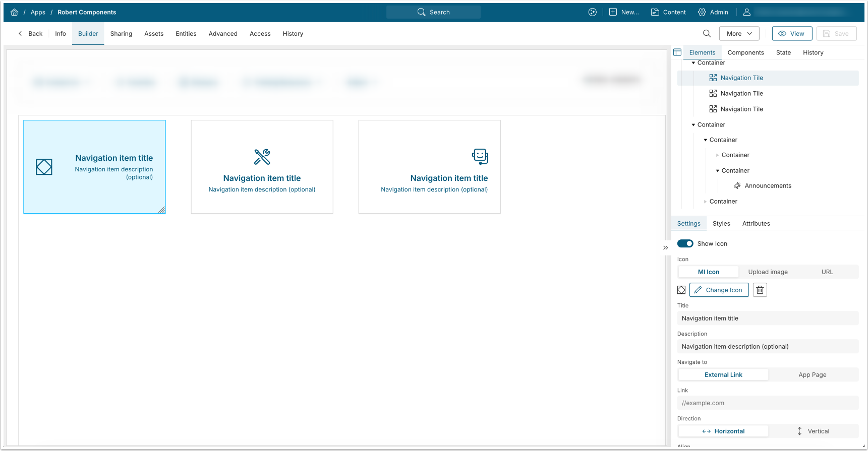Toggle the Show Icon switch
Viewport: 868px width, 451px height.
pyautogui.click(x=685, y=243)
